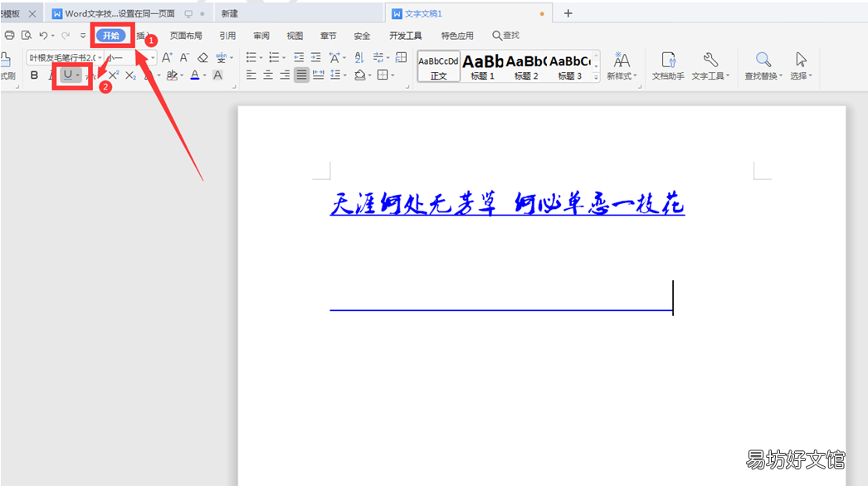Viewport: 868px width, 486px height.
Task: Open 文字工具 menu
Action: pyautogui.click(x=710, y=66)
